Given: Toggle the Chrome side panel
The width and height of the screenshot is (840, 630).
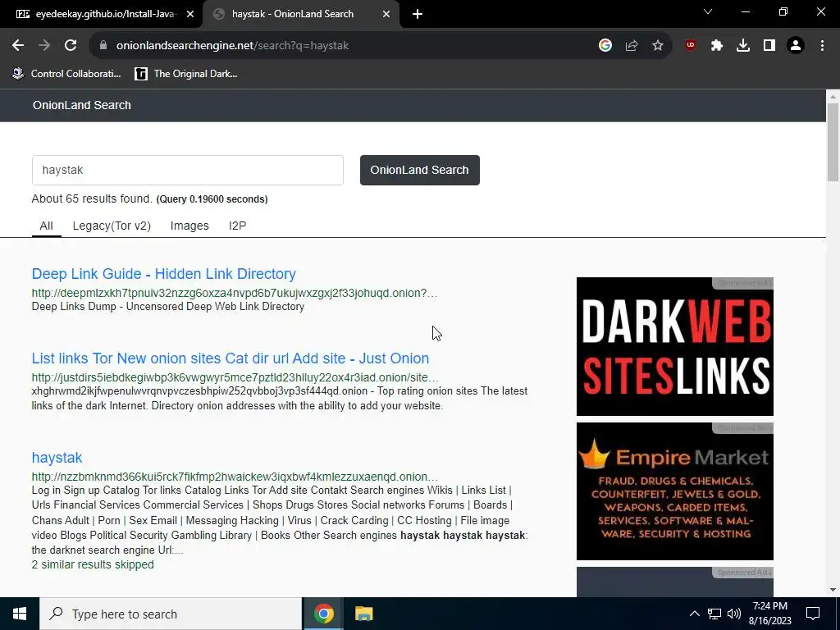Looking at the screenshot, I should click(x=769, y=46).
